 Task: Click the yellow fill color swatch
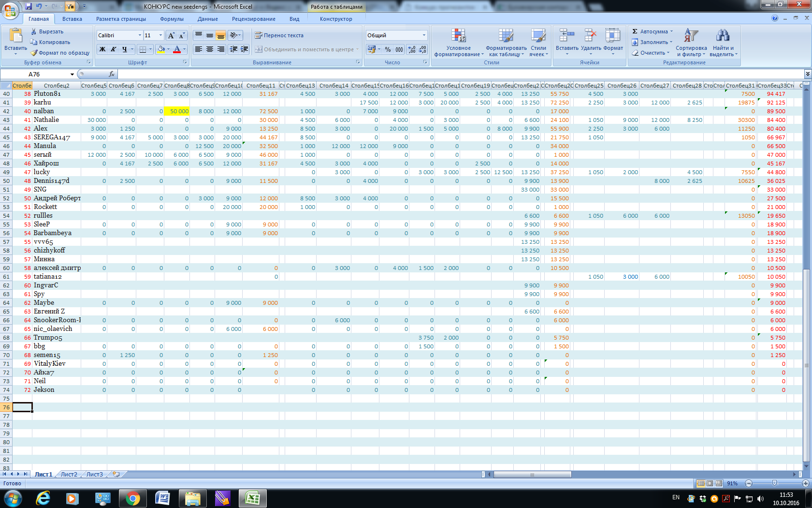(x=161, y=49)
